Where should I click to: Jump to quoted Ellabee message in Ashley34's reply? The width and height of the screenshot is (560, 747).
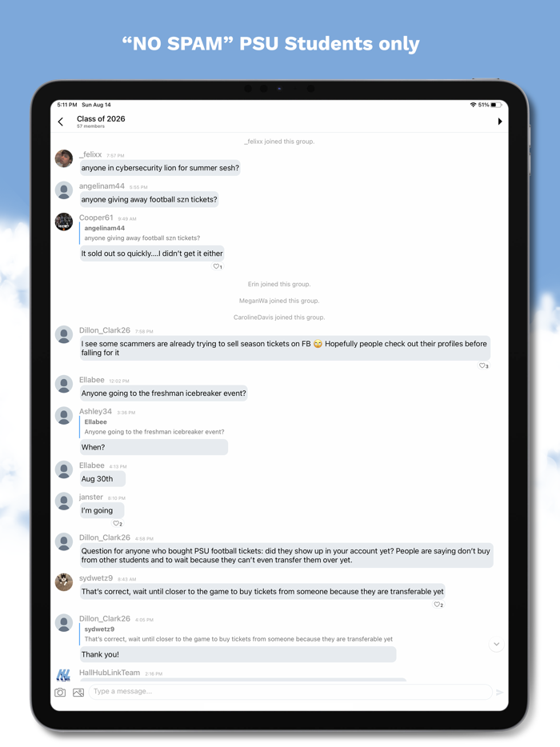[x=154, y=427]
